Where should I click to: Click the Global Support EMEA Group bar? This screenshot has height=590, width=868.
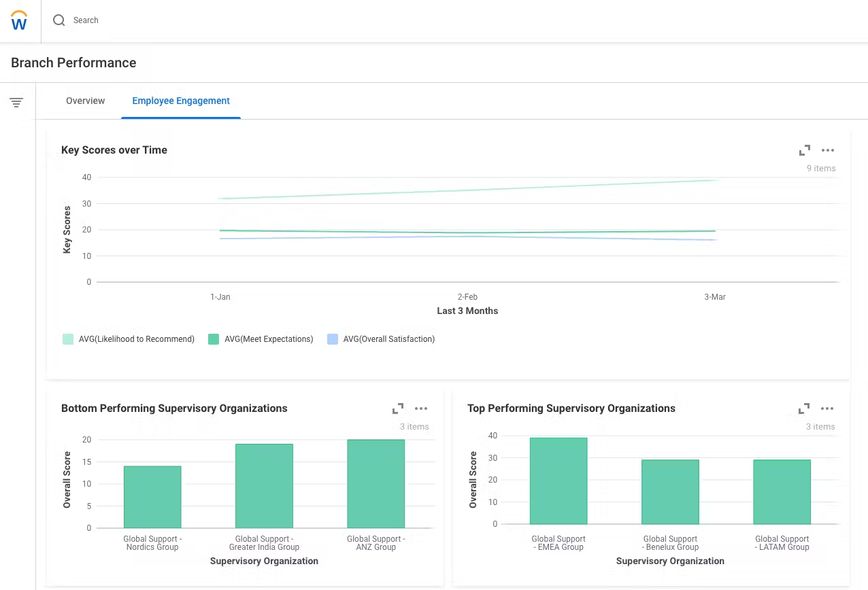click(x=558, y=481)
